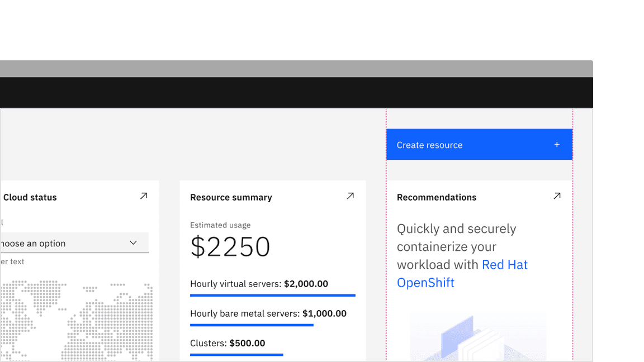Launch Recommendations using the arrow icon
This screenshot has width=644, height=362.
(557, 196)
